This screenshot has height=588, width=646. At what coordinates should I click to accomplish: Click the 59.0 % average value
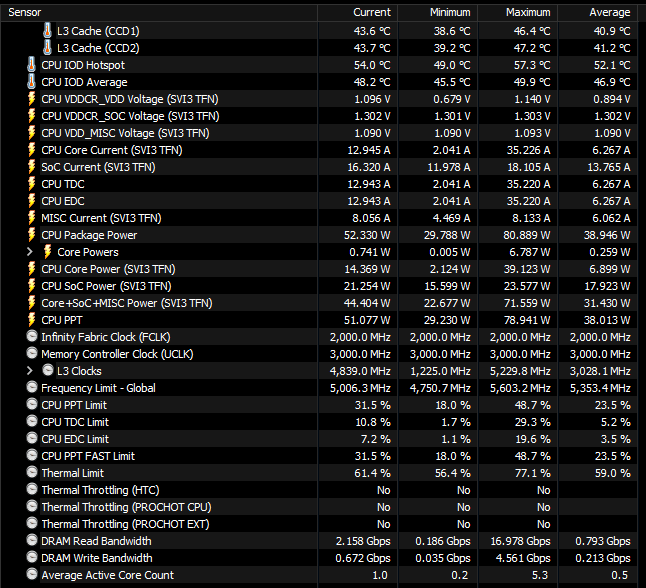(613, 473)
